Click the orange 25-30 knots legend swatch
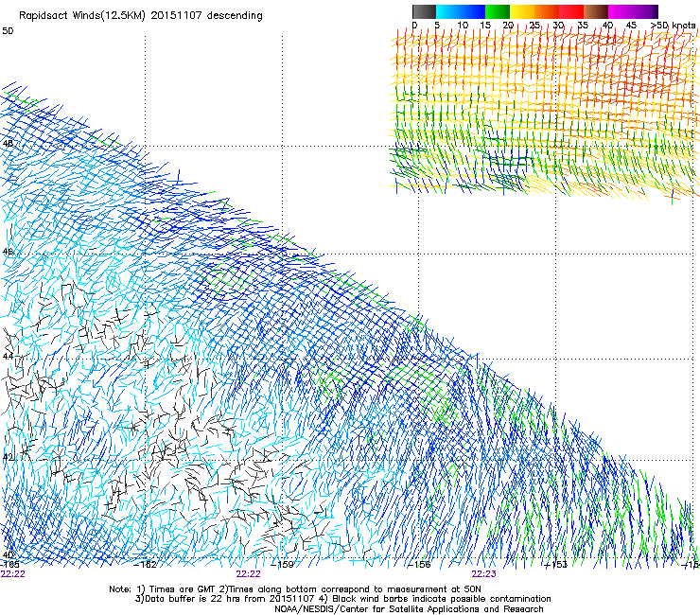 (547, 11)
